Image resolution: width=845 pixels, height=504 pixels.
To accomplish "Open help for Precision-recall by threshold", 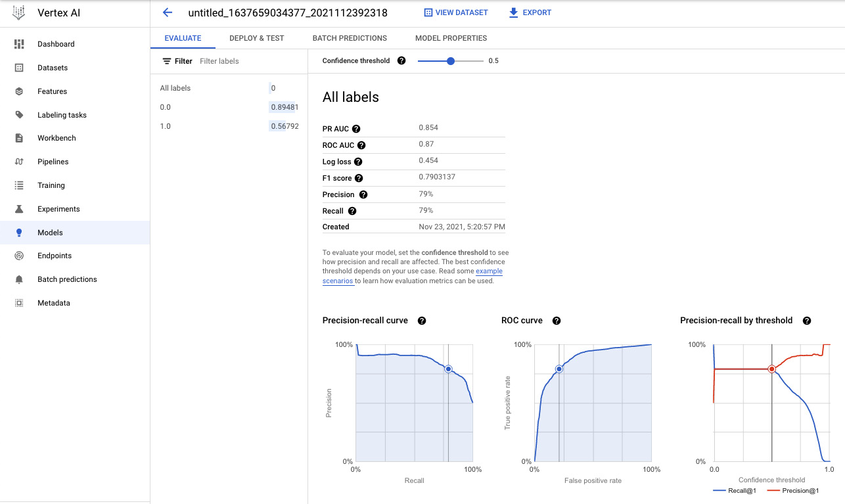I will [x=807, y=321].
